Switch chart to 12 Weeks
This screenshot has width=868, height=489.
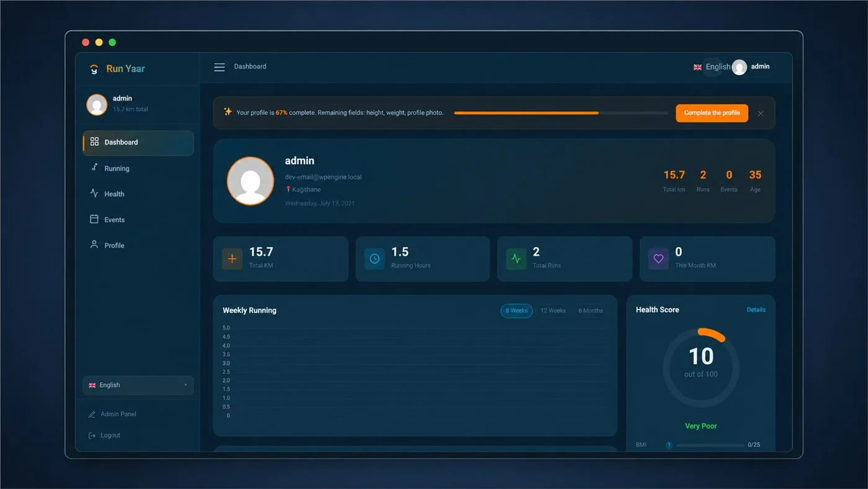click(553, 310)
